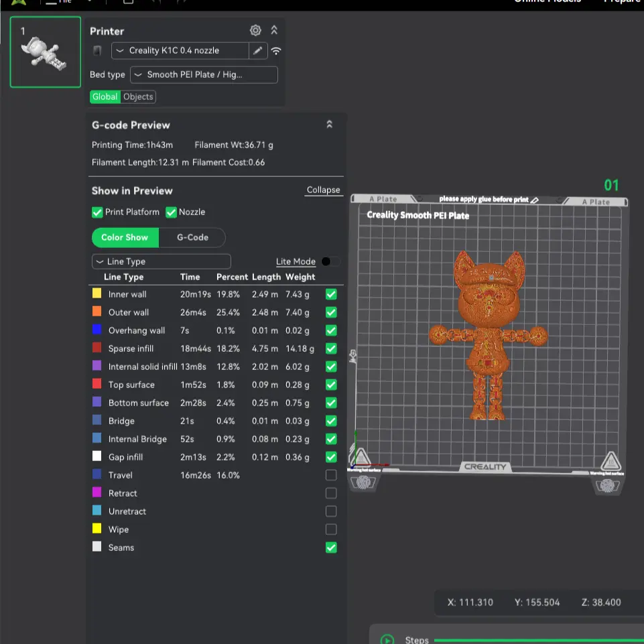The width and height of the screenshot is (644, 644).
Task: Uncheck Inner wall visibility checkbox
Action: [x=331, y=294]
